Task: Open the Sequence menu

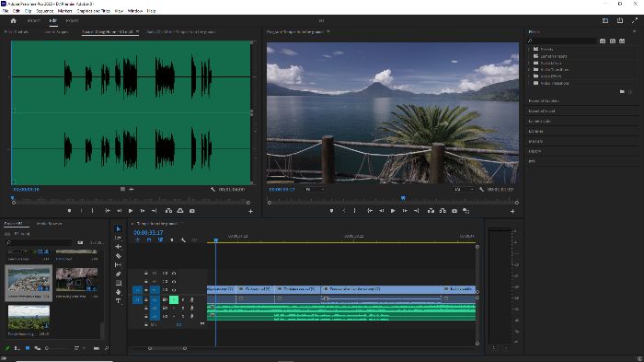Action: [x=45, y=11]
